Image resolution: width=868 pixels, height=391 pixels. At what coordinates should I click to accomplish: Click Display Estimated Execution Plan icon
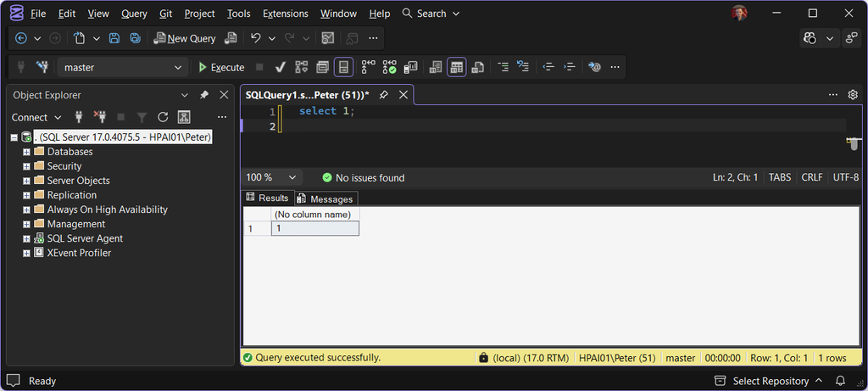(x=301, y=67)
